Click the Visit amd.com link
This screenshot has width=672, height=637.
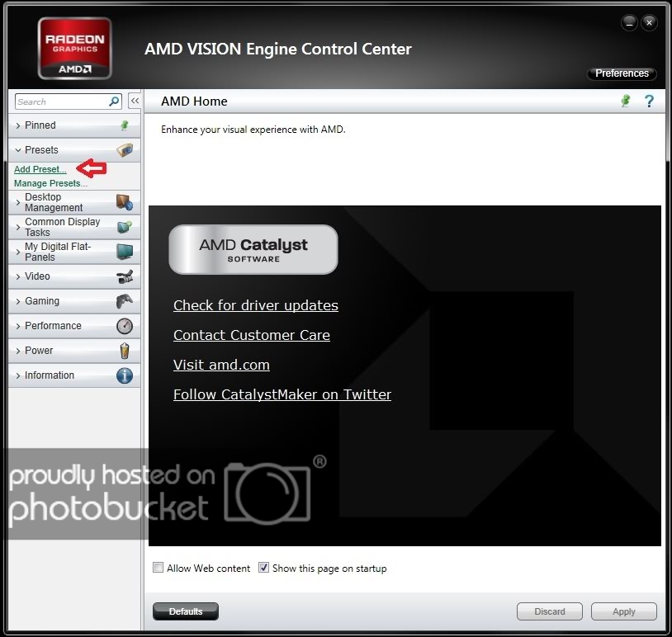click(221, 365)
